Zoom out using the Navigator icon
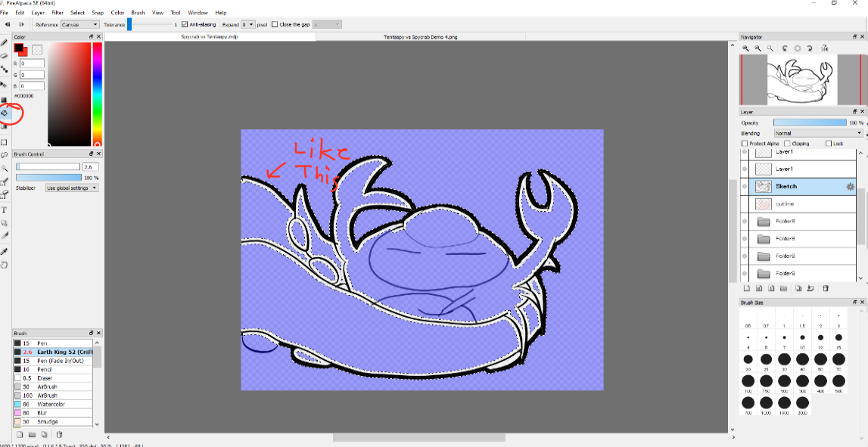The image size is (868, 447). tap(758, 48)
